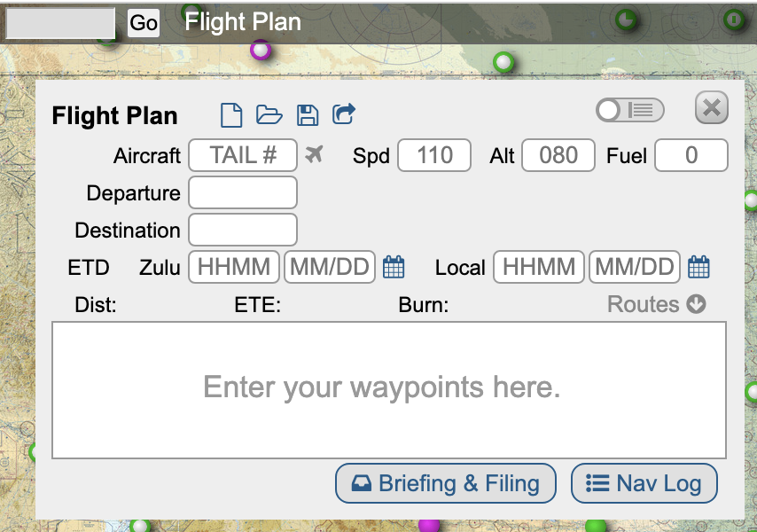Click the airplane icon beside tail number
The height and width of the screenshot is (532, 757).
click(313, 155)
